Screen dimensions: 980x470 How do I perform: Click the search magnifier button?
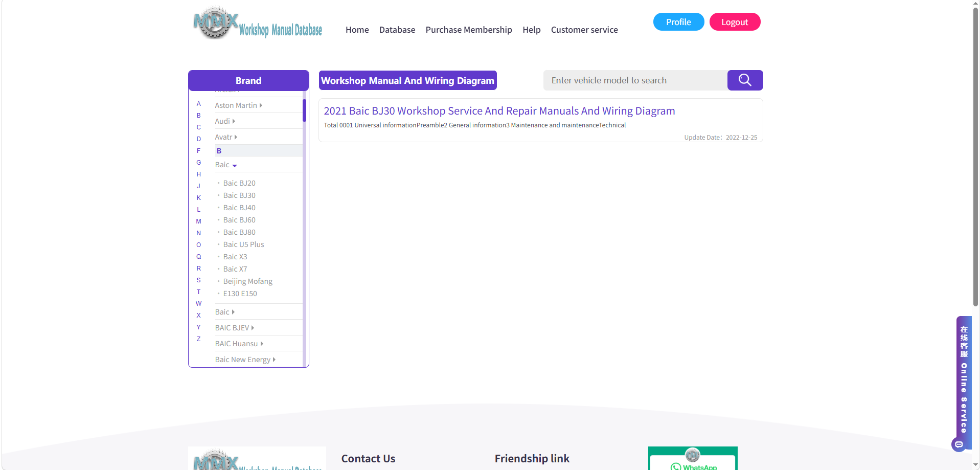click(x=745, y=80)
